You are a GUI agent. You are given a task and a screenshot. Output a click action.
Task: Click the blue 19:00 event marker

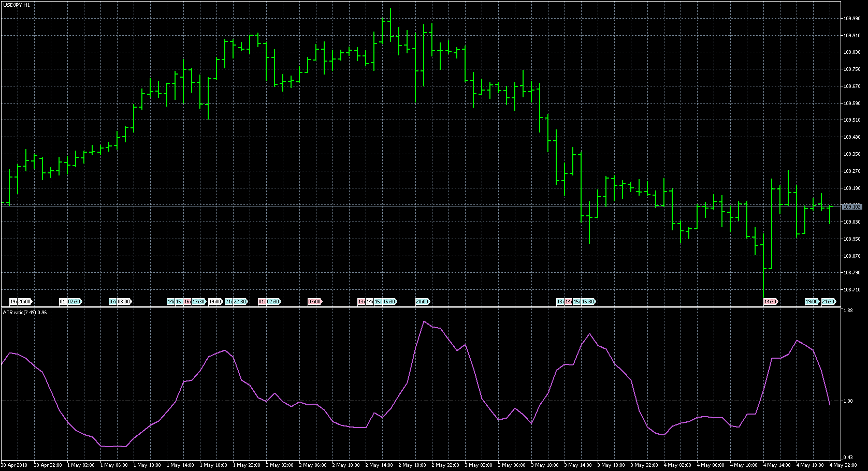[811, 302]
